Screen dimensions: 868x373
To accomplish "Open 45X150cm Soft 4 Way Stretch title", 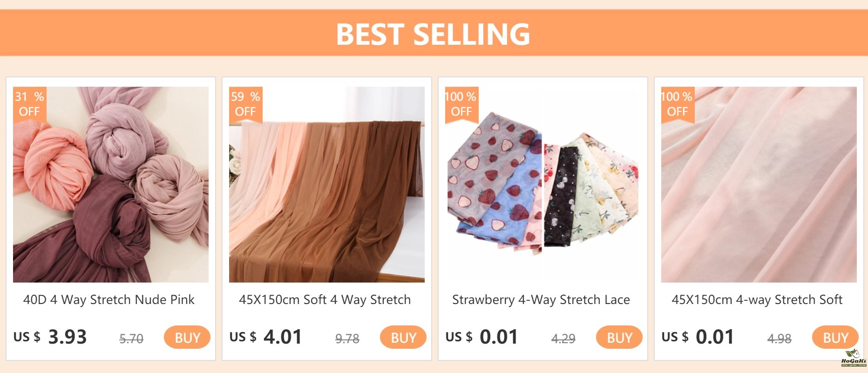I will (x=325, y=300).
